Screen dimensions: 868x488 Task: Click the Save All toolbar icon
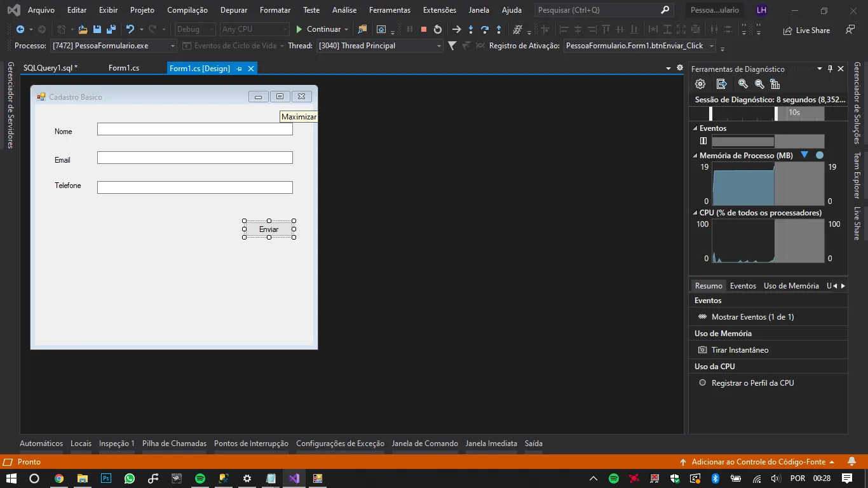pos(111,29)
